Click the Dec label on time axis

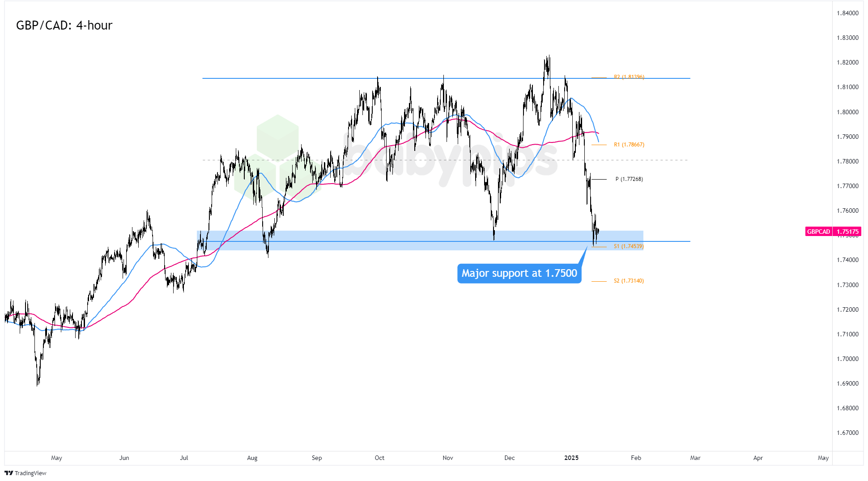(510, 458)
